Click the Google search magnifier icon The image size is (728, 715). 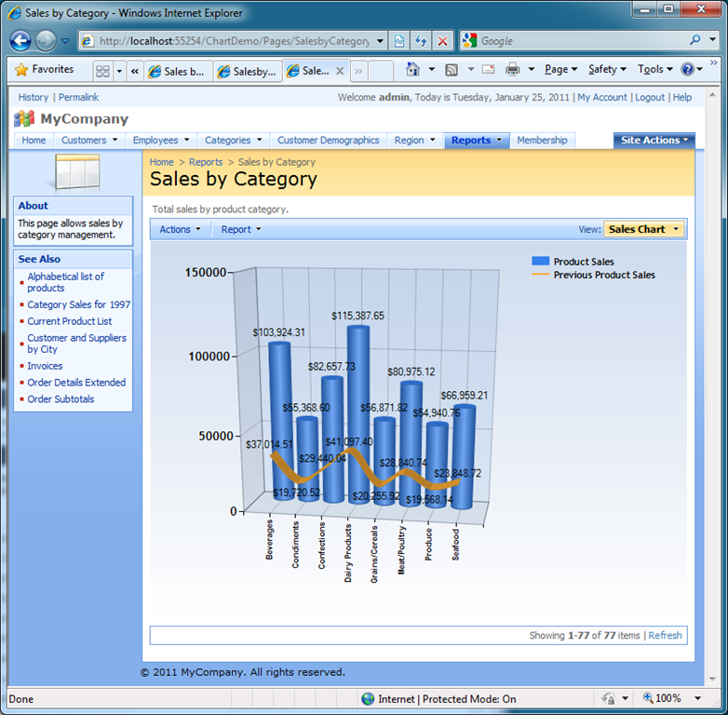click(695, 40)
